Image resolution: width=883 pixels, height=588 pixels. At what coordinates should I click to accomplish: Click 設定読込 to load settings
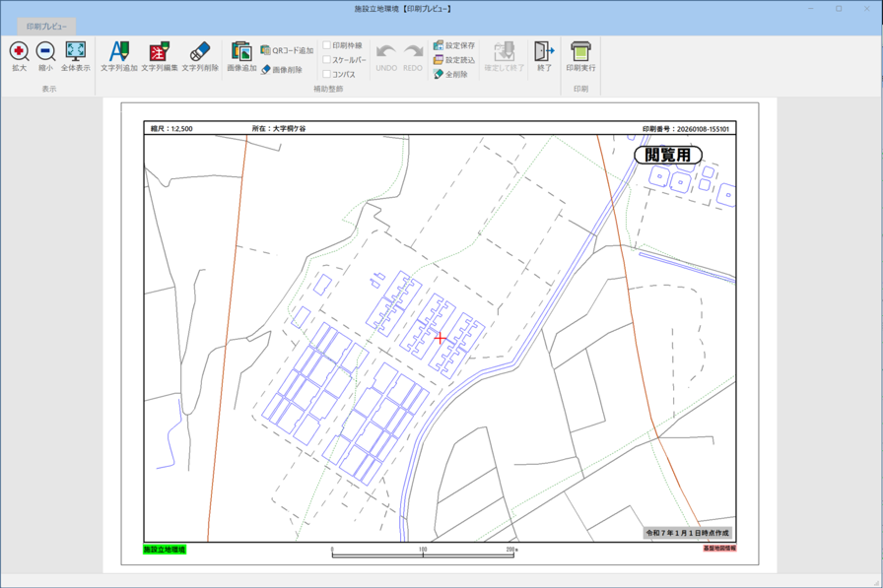454,60
